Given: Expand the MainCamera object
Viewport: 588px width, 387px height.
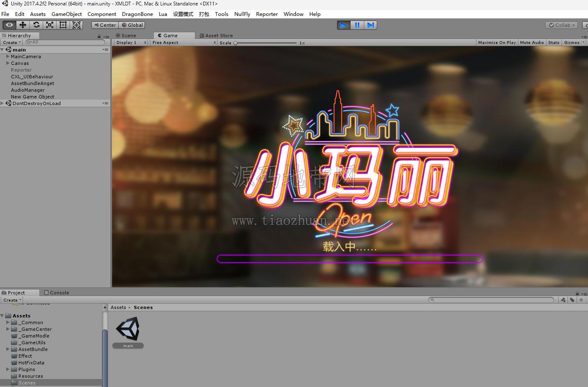Looking at the screenshot, I should (x=8, y=56).
